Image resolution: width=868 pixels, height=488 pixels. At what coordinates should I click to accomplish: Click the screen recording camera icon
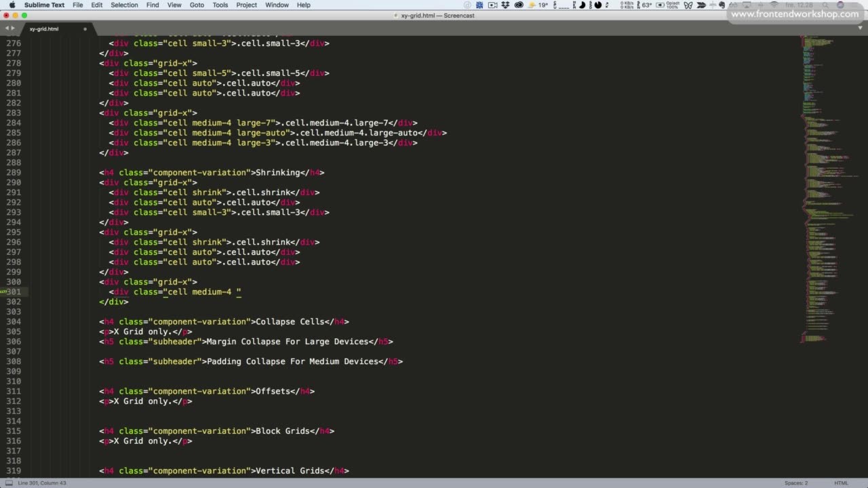point(492,5)
